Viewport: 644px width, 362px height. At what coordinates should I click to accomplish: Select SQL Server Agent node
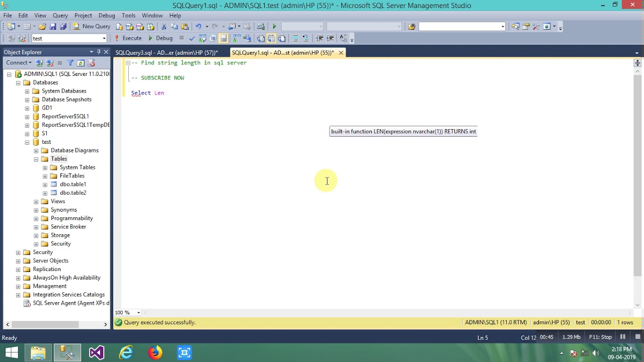tap(66, 303)
